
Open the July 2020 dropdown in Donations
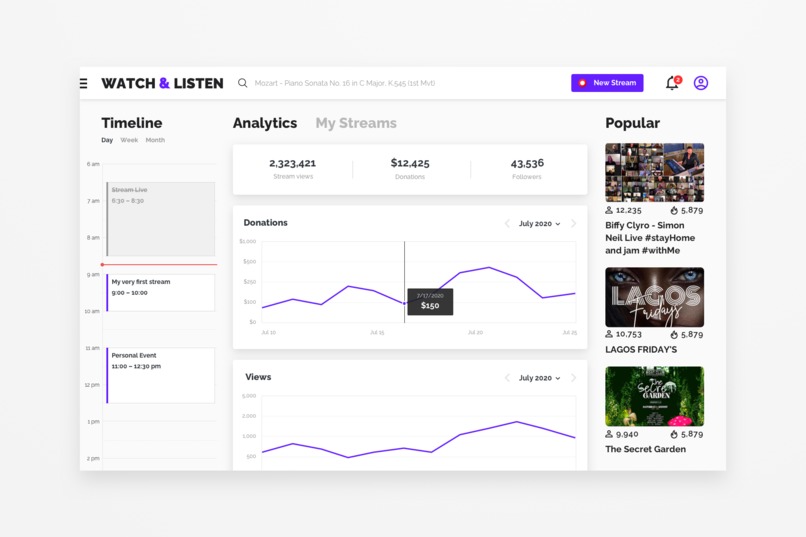[x=539, y=224]
